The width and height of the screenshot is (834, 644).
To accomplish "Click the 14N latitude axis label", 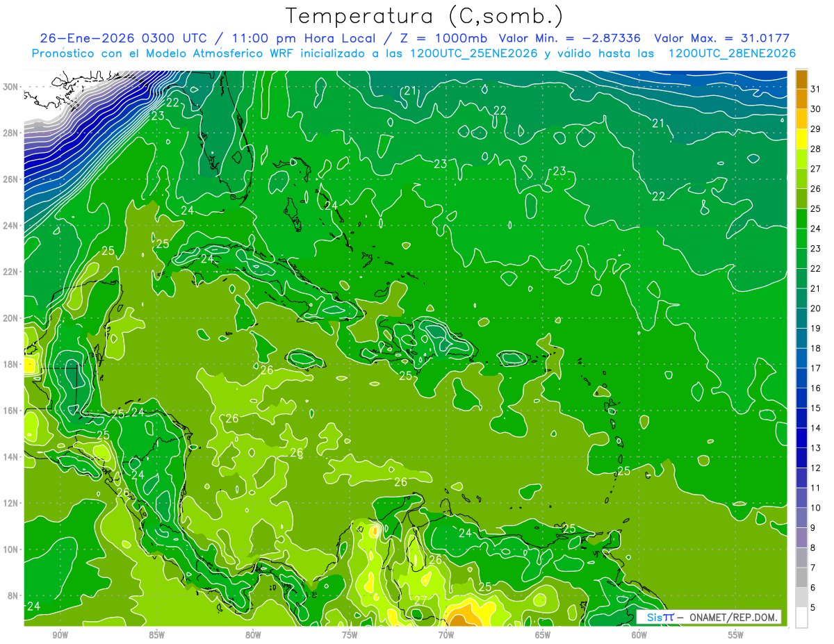I will pyautogui.click(x=10, y=456).
